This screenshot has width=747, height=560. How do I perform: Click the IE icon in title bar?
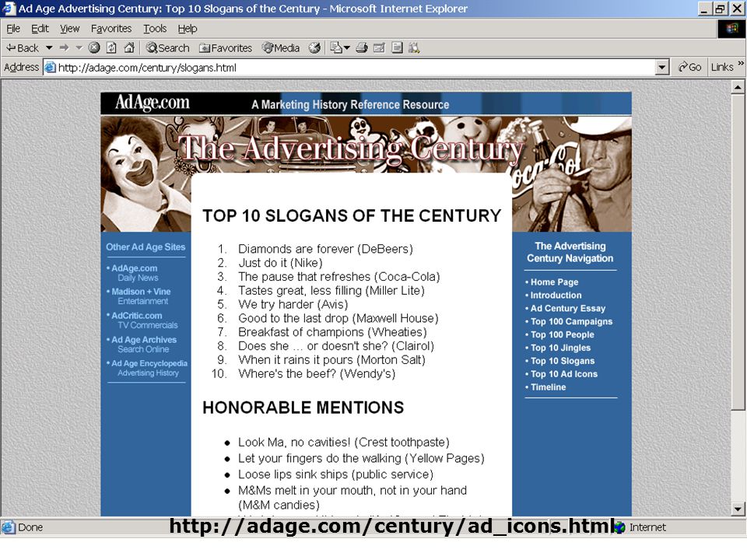[x=9, y=9]
